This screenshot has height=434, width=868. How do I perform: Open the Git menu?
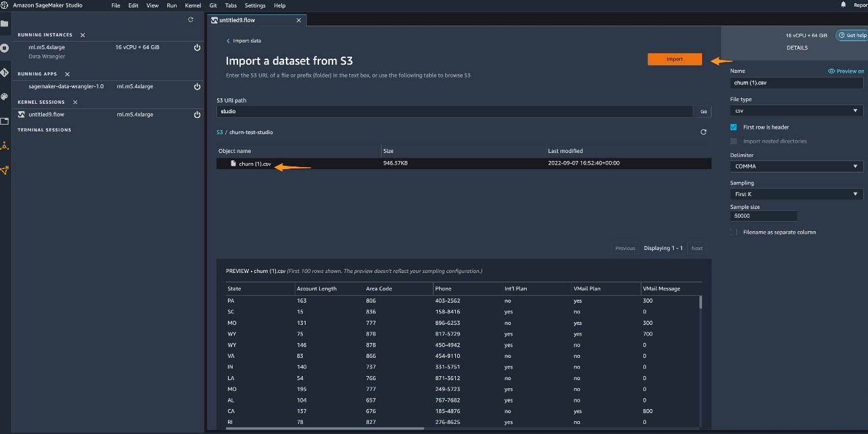tap(213, 5)
